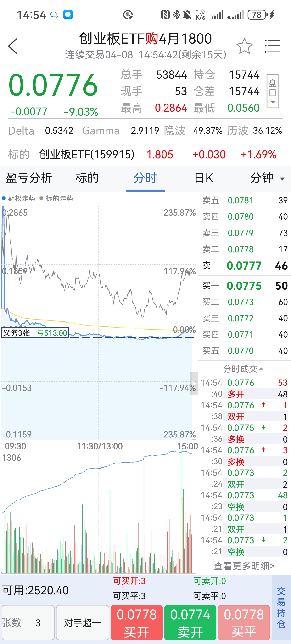Select 买四 price 0.0771 row
Viewport: 291px width, 644px height.
tap(245, 334)
